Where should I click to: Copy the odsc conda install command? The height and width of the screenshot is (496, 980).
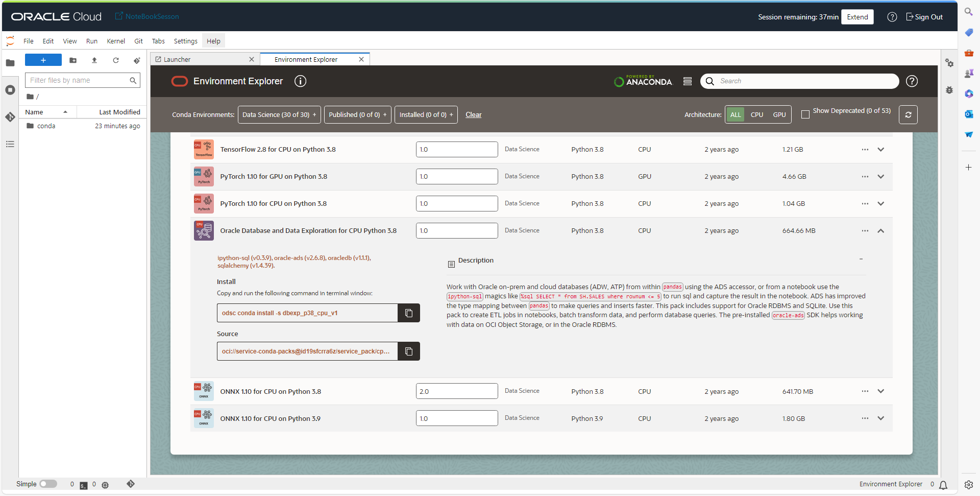pyautogui.click(x=409, y=313)
